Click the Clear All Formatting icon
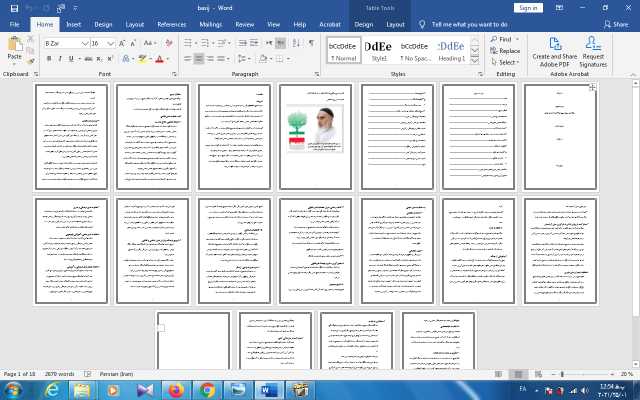The width and height of the screenshot is (640, 400). tap(167, 44)
